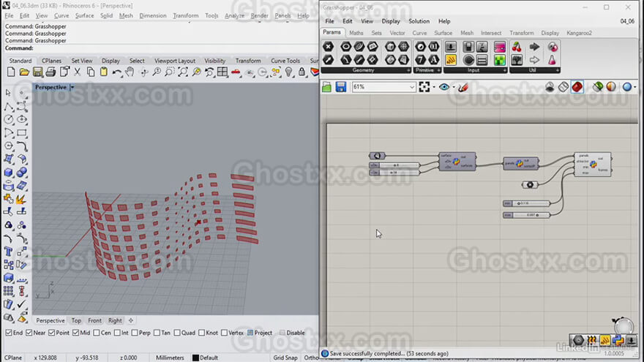Click the Undo arrow icon in Rhino
The image size is (644, 362).
tap(117, 72)
